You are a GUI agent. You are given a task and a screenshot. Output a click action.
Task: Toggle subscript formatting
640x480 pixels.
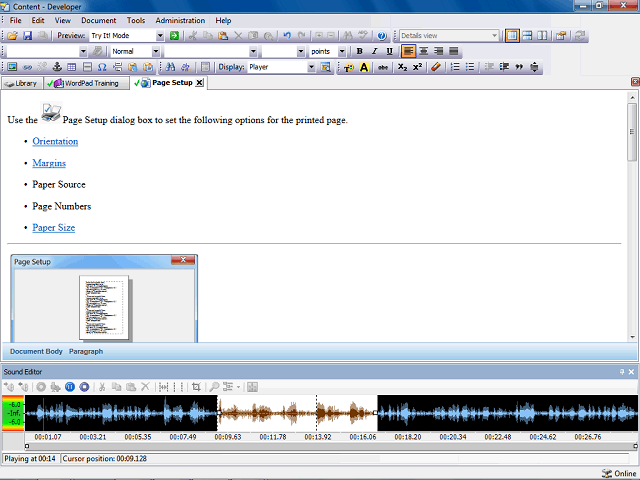pyautogui.click(x=402, y=67)
